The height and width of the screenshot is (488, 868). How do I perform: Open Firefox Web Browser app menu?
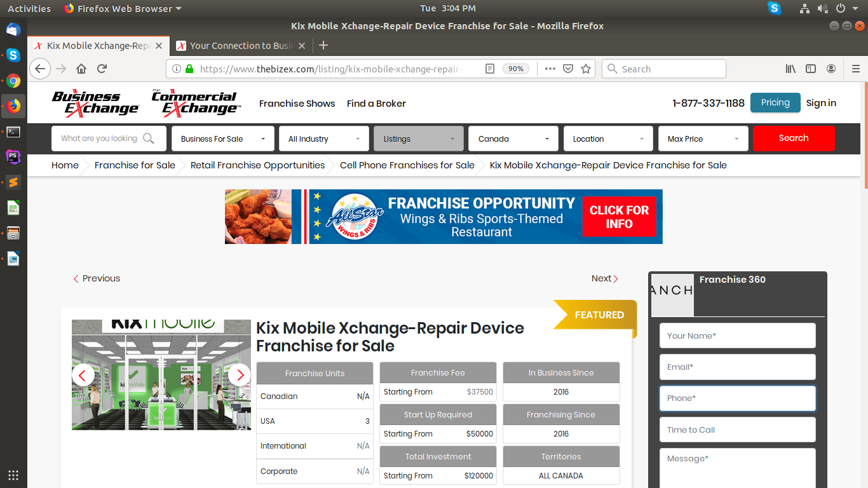point(123,8)
